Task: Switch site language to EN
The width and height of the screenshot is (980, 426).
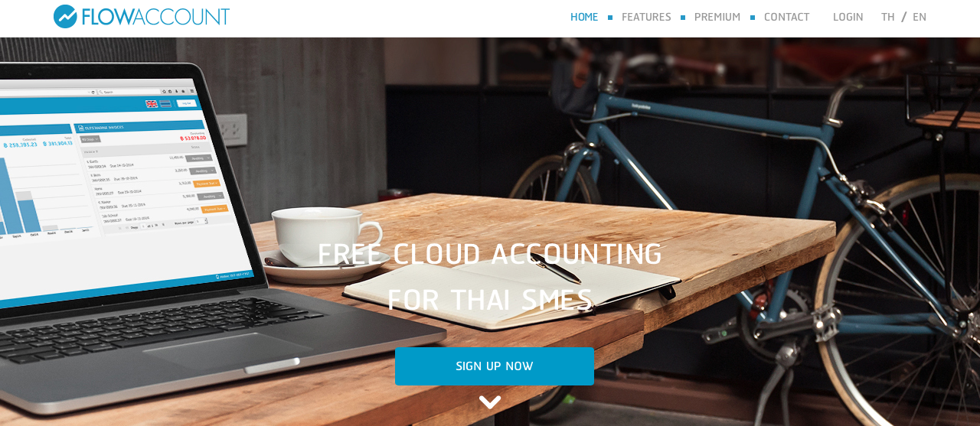Action: click(x=919, y=17)
